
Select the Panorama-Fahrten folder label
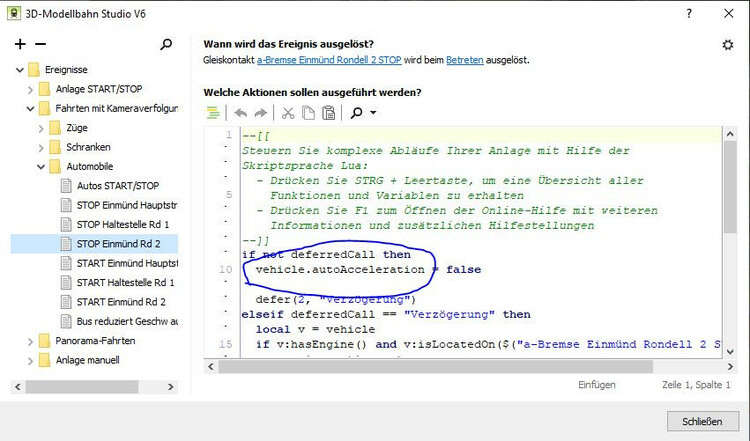click(x=95, y=341)
